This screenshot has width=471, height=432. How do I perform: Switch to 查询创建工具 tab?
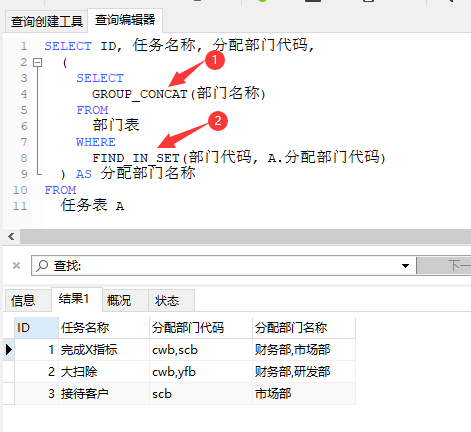point(46,22)
